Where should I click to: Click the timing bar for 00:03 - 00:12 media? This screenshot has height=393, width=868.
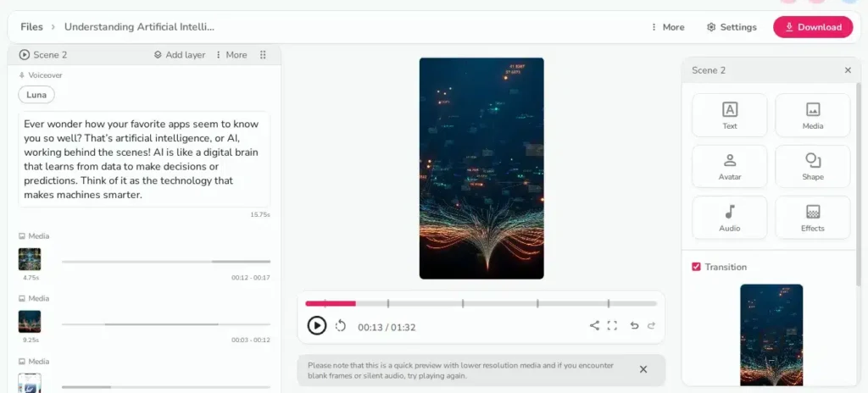tap(166, 324)
